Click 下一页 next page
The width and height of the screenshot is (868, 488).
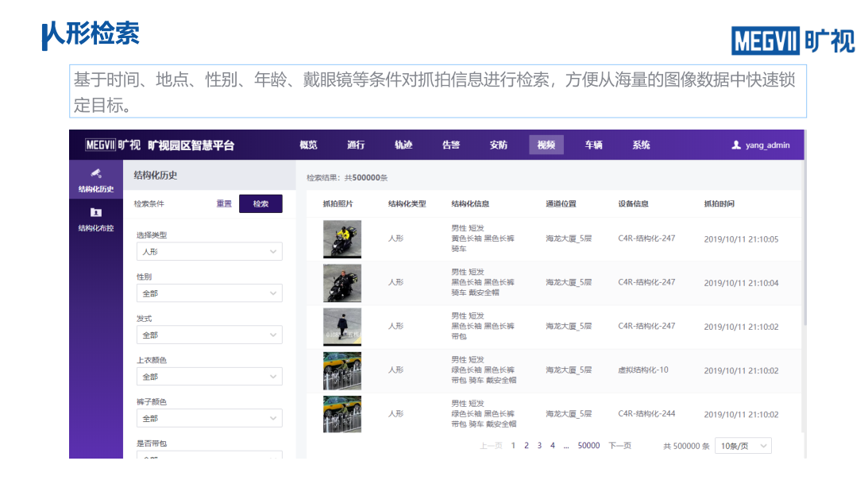[620, 445]
